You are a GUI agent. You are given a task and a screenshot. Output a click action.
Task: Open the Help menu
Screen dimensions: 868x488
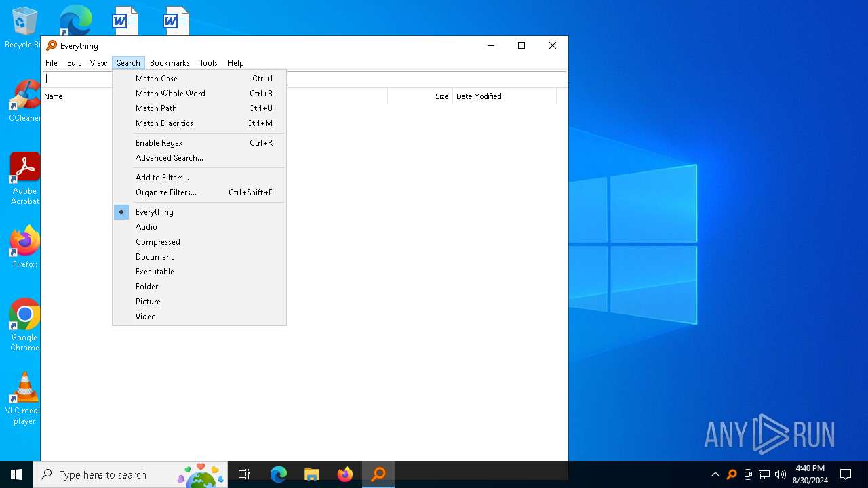pyautogui.click(x=235, y=63)
